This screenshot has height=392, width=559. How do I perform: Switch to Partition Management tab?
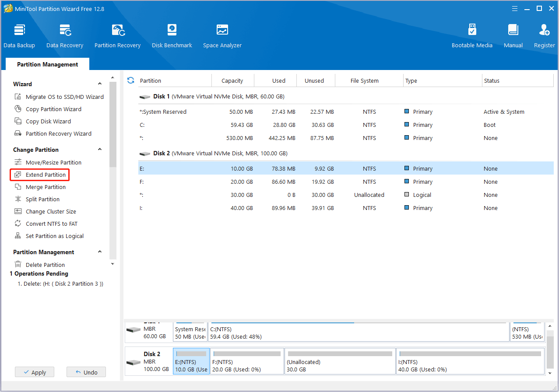click(48, 64)
